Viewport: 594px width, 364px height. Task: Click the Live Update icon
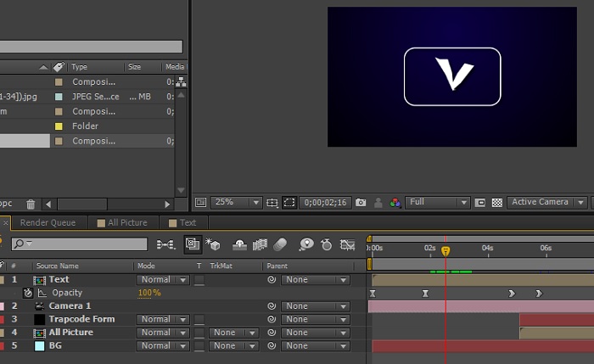point(193,244)
